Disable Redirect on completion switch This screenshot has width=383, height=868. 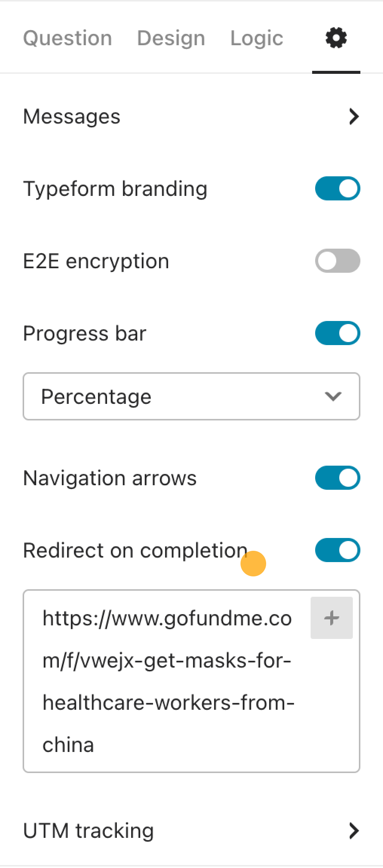click(x=337, y=550)
